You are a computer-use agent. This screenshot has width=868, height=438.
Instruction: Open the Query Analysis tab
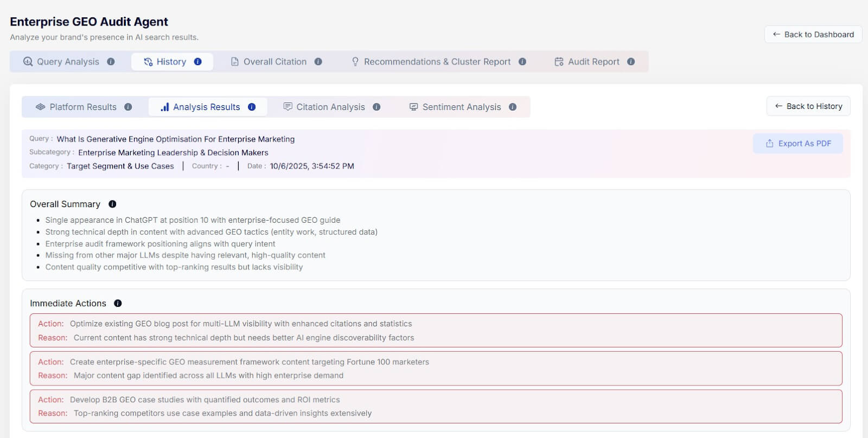click(61, 62)
